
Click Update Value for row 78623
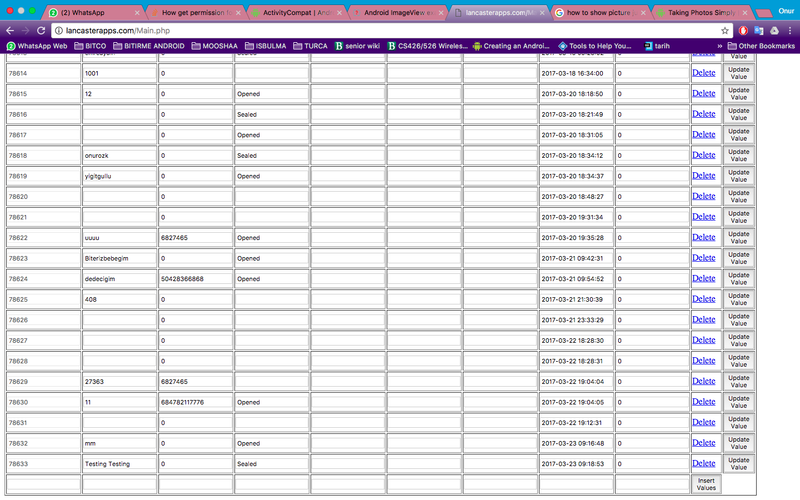click(x=738, y=258)
